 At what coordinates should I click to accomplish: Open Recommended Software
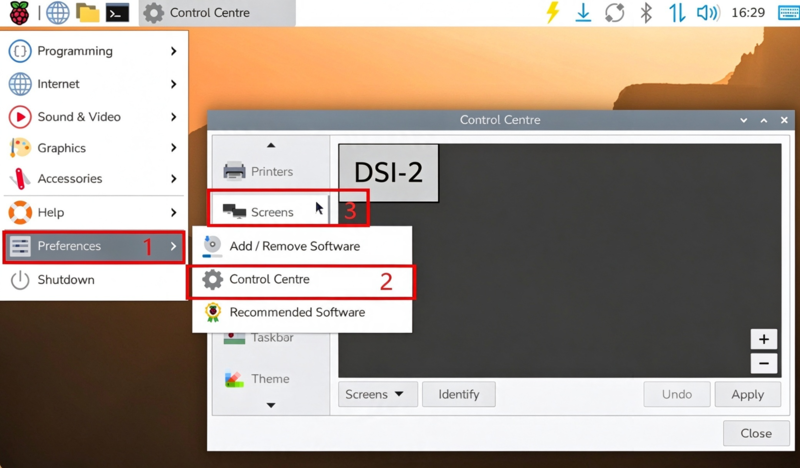(x=302, y=312)
